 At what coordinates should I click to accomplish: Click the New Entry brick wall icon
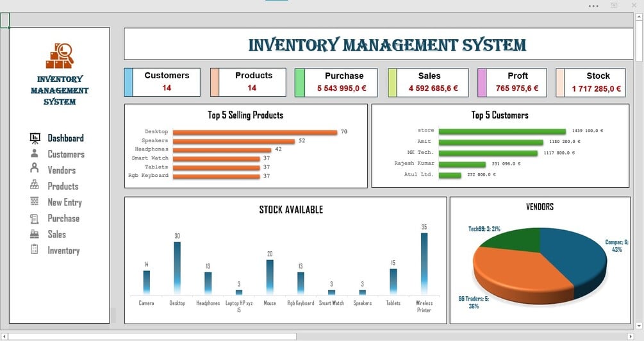[35, 201]
